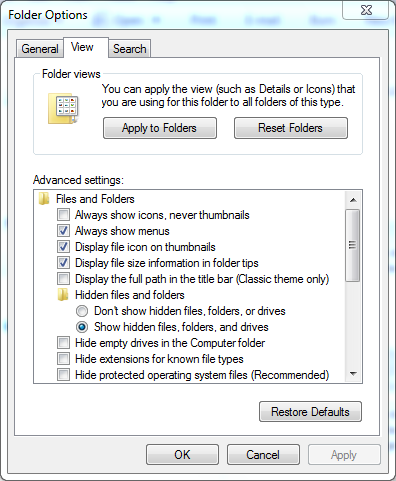
Task: Check Hide protected operating system files
Action: [63, 375]
